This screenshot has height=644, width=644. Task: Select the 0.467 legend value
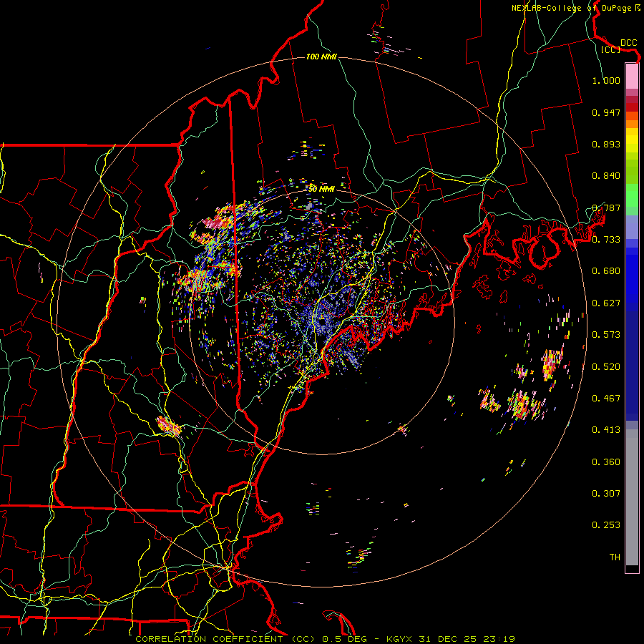tap(606, 399)
